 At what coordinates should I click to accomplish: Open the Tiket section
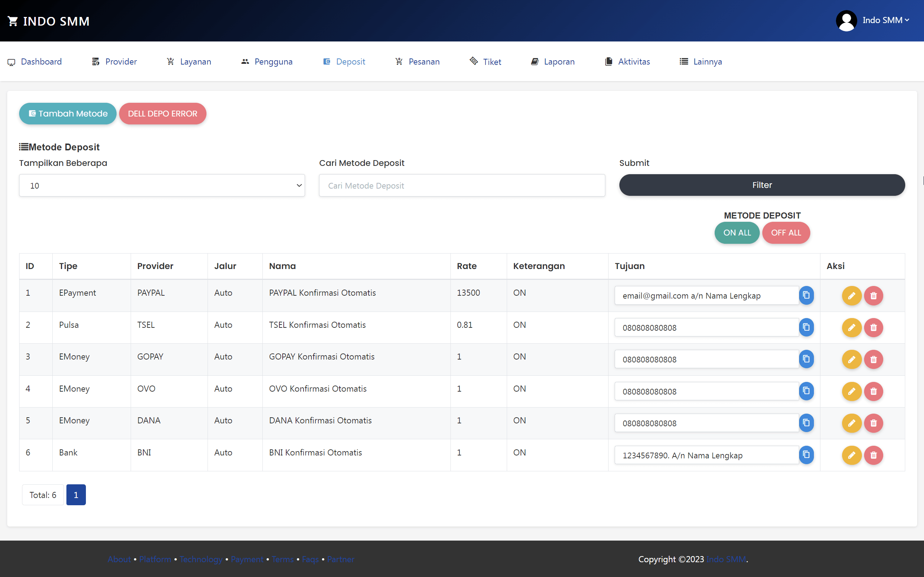pos(491,61)
